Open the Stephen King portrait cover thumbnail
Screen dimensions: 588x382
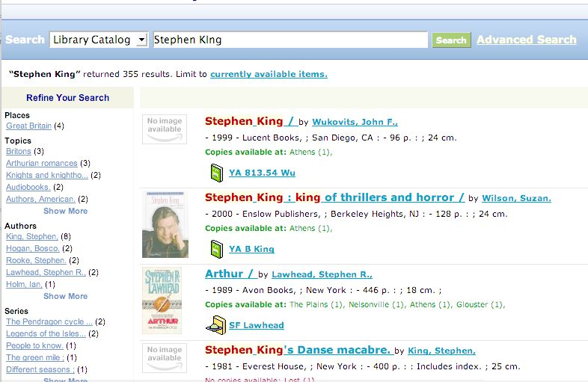coord(165,224)
